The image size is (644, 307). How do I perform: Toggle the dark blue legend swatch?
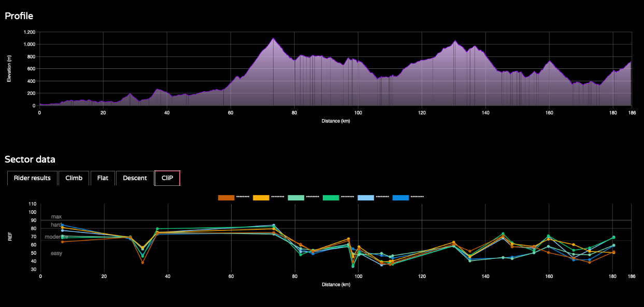[x=400, y=197]
